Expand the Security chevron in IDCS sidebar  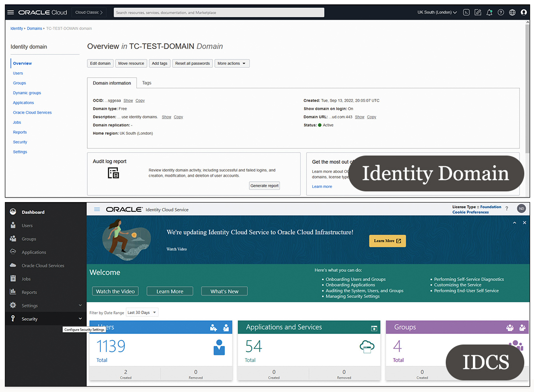click(81, 318)
